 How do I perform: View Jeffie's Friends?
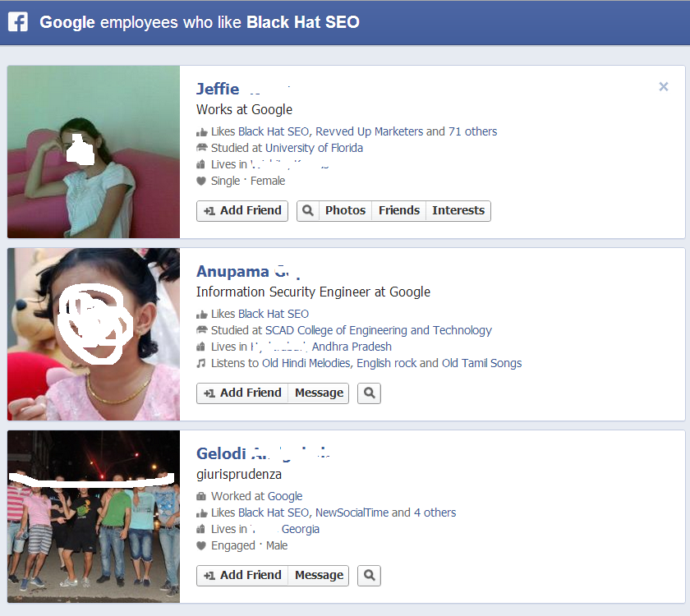399,211
